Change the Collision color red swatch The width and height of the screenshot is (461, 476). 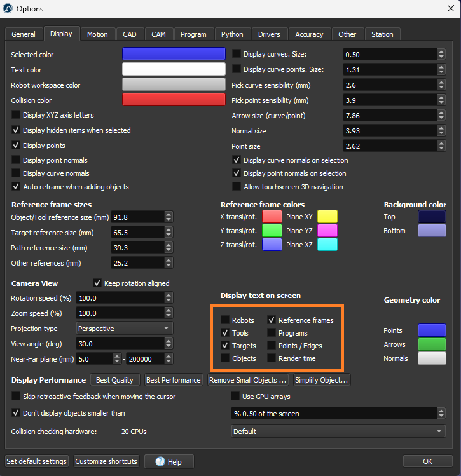(x=174, y=100)
